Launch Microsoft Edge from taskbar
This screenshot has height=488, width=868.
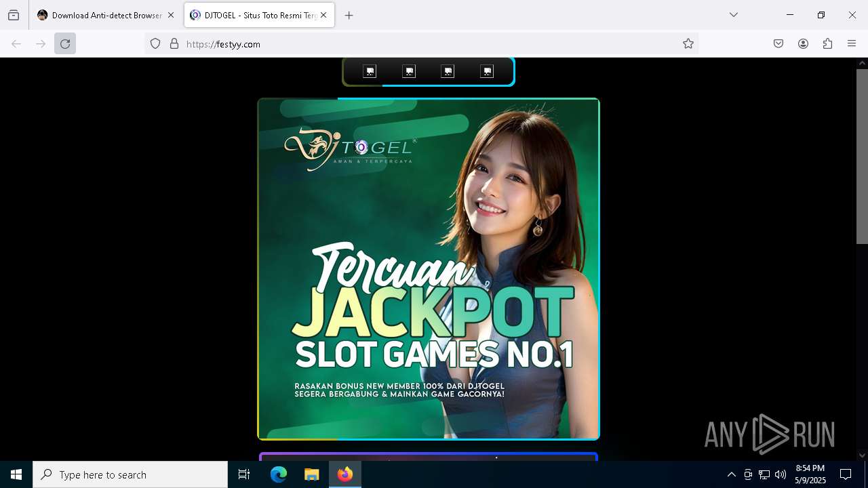[x=279, y=474]
